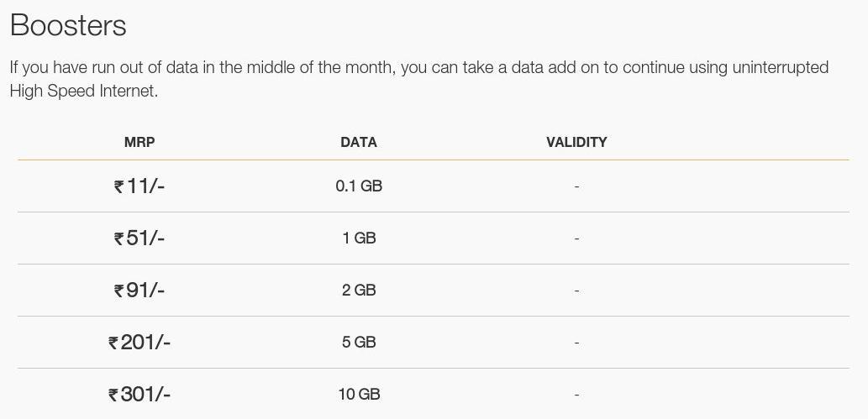Click the Boosters section heading
The width and height of the screenshot is (868, 419).
coord(68,25)
